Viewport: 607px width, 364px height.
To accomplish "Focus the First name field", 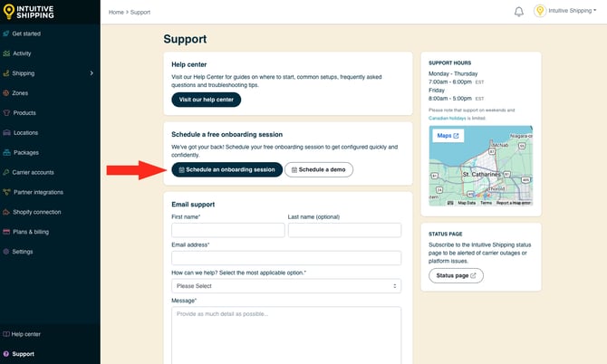I will (227, 230).
